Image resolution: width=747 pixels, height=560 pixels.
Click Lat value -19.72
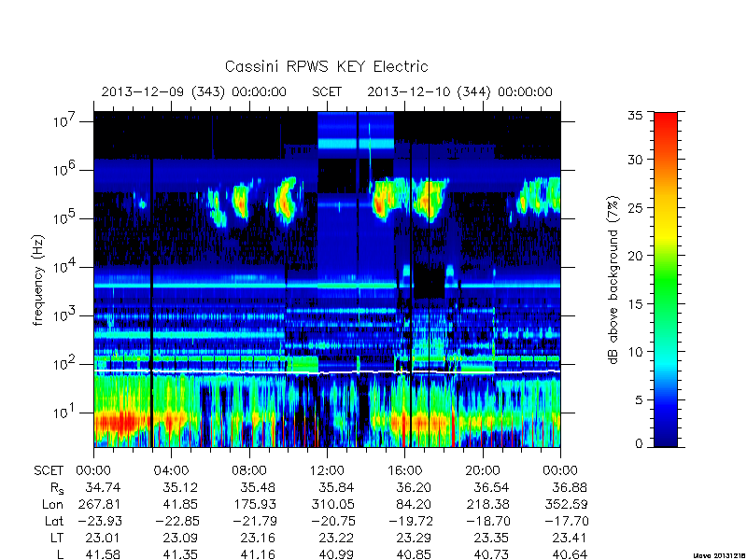pos(411,521)
